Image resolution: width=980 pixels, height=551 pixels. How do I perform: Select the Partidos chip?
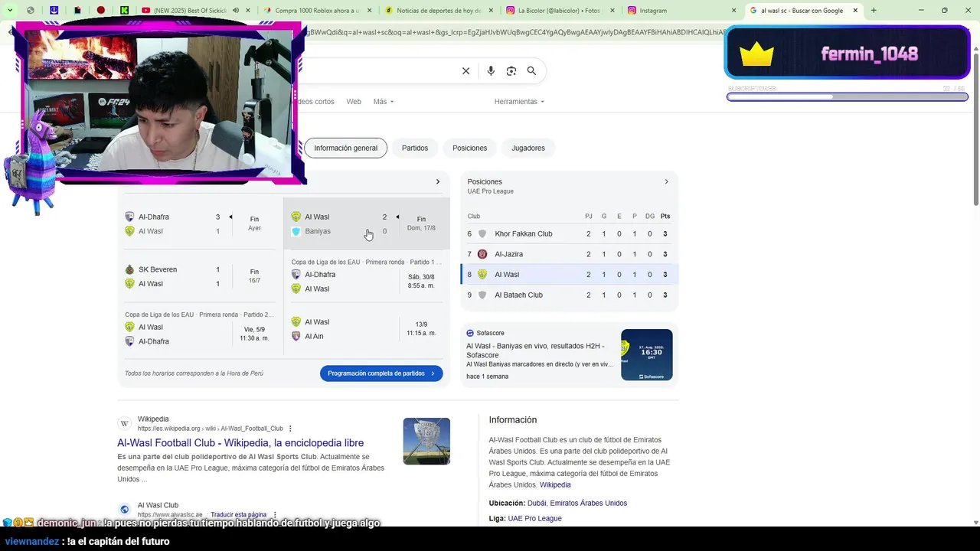(x=415, y=148)
